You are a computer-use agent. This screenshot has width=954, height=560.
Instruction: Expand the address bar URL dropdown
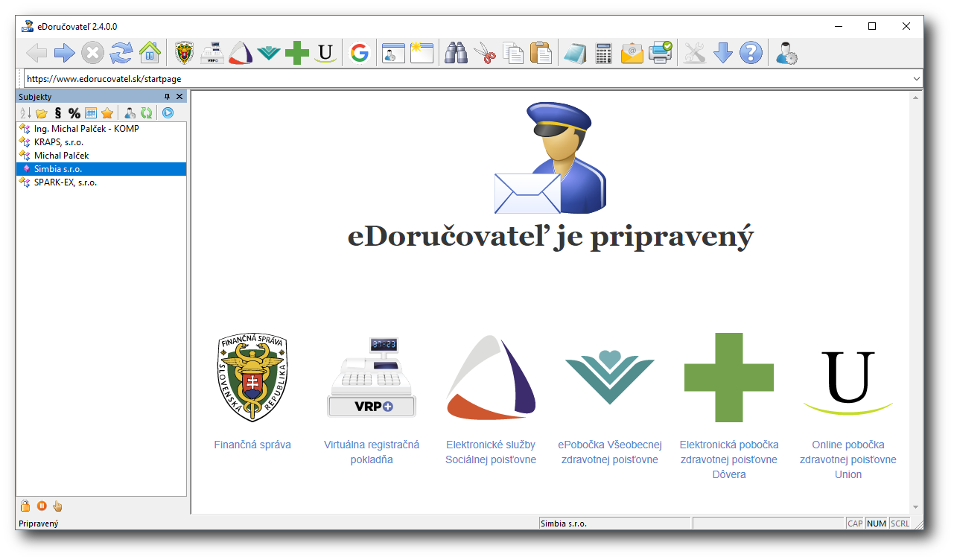click(916, 78)
